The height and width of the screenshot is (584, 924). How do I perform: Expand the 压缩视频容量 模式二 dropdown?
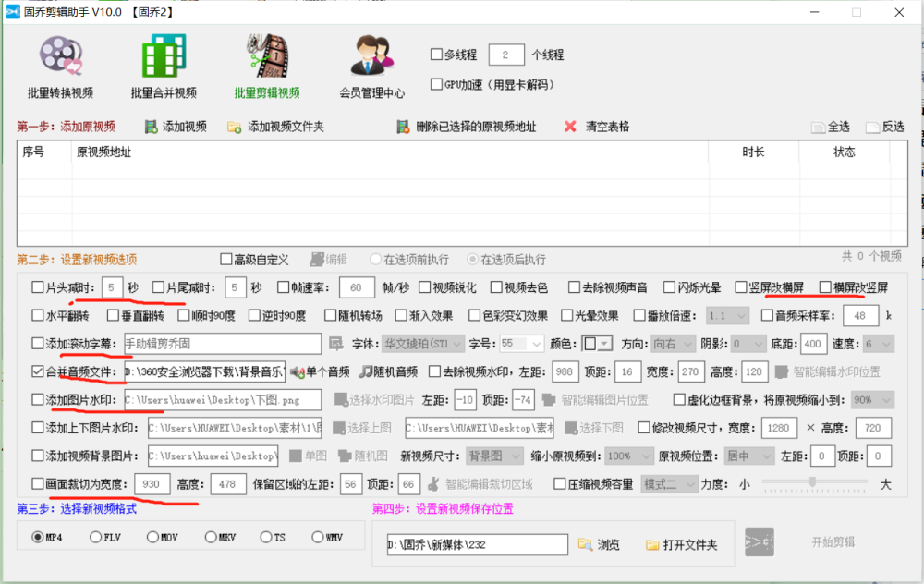point(669,484)
